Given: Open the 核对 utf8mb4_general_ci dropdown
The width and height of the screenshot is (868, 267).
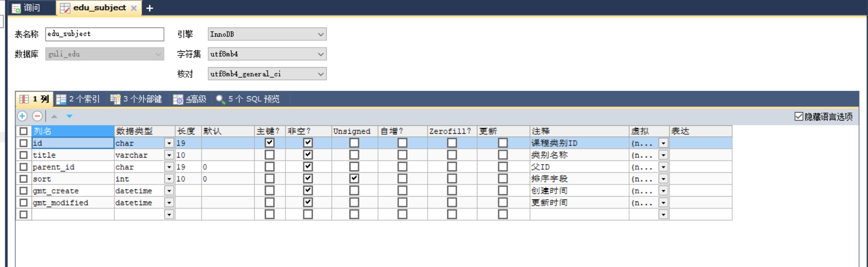Looking at the screenshot, I should tap(267, 74).
